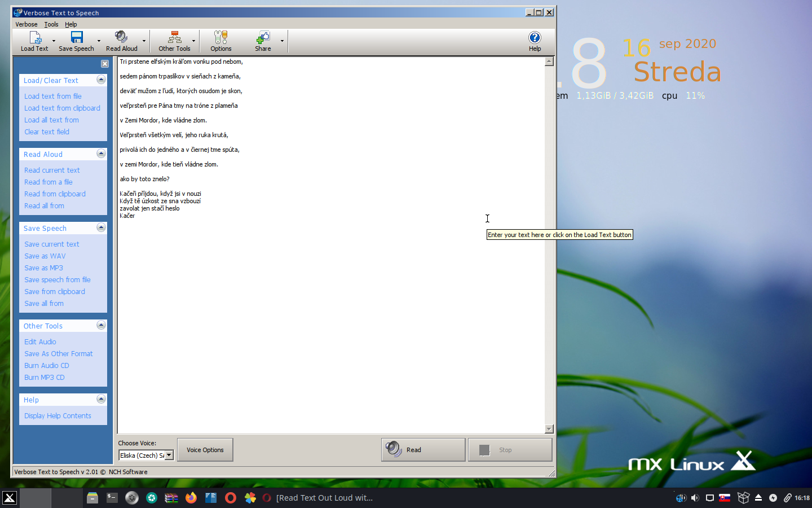Click the volume icon in system tray
812x508 pixels.
[x=695, y=498]
